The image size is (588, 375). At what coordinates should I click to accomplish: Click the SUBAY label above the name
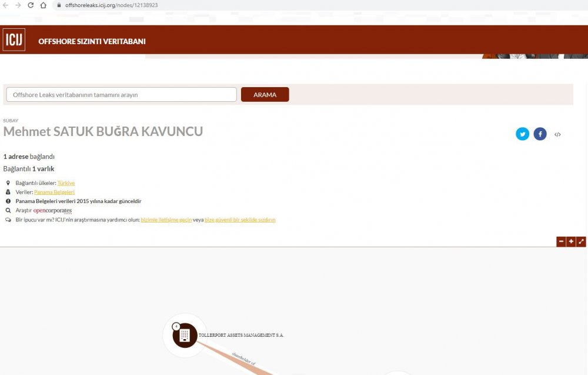(11, 121)
